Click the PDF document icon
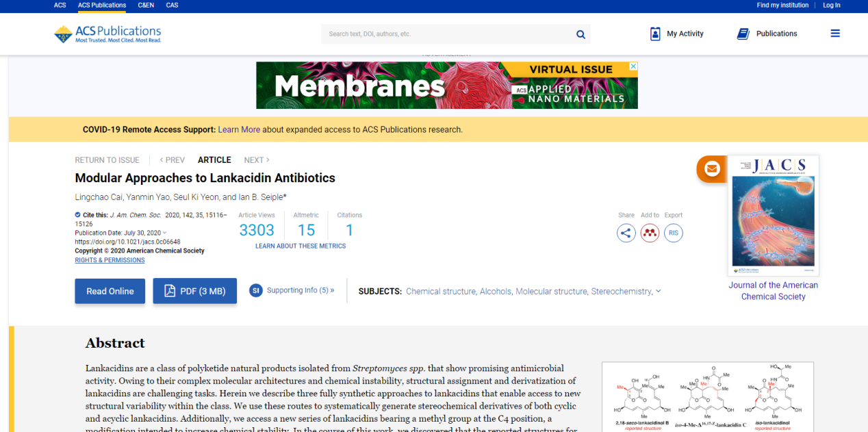Viewport: 868px width, 432px height. pyautogui.click(x=170, y=291)
